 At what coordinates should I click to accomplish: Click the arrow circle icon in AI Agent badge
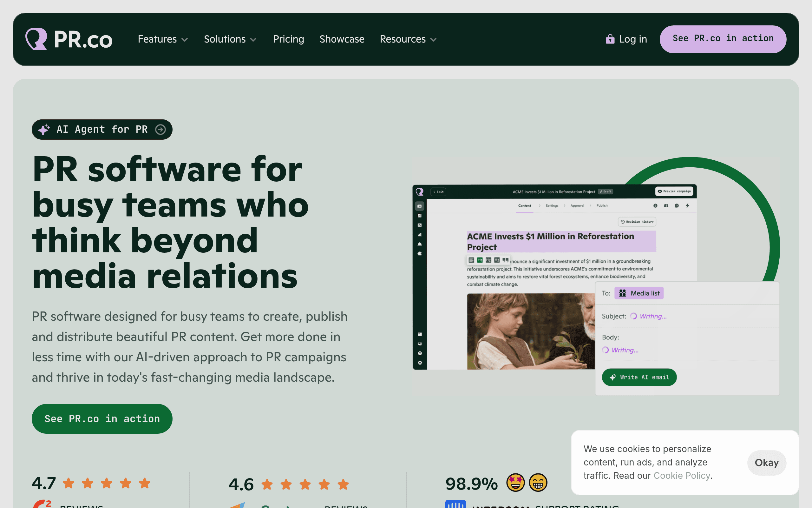pos(160,129)
